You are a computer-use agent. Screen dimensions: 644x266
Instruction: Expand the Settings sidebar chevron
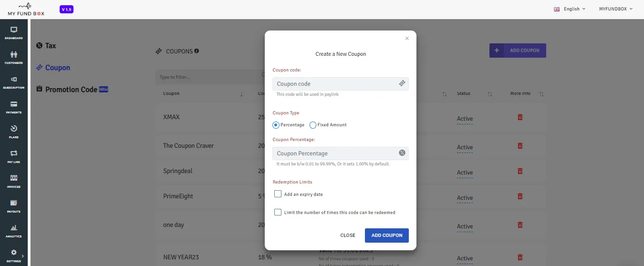pos(22,256)
